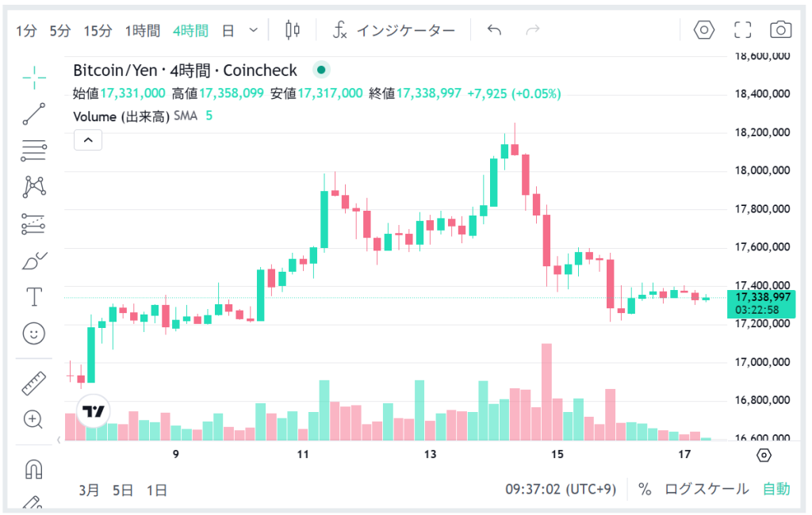Viewport: 812px width, 515px height.
Task: Select the ruler measure tool
Action: point(34,383)
